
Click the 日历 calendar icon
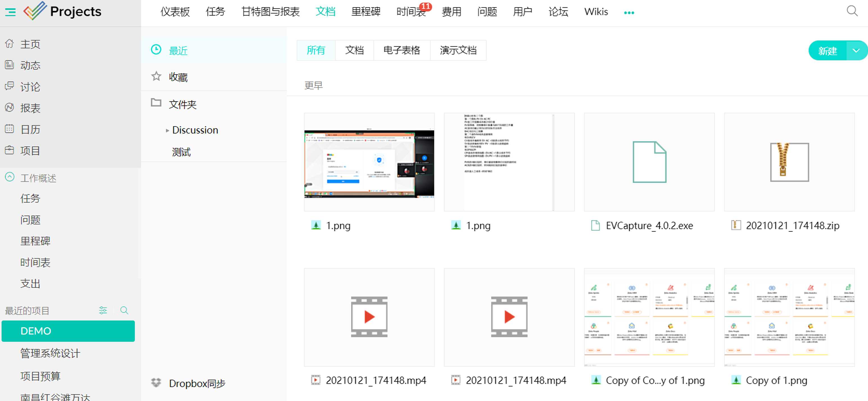(x=10, y=129)
